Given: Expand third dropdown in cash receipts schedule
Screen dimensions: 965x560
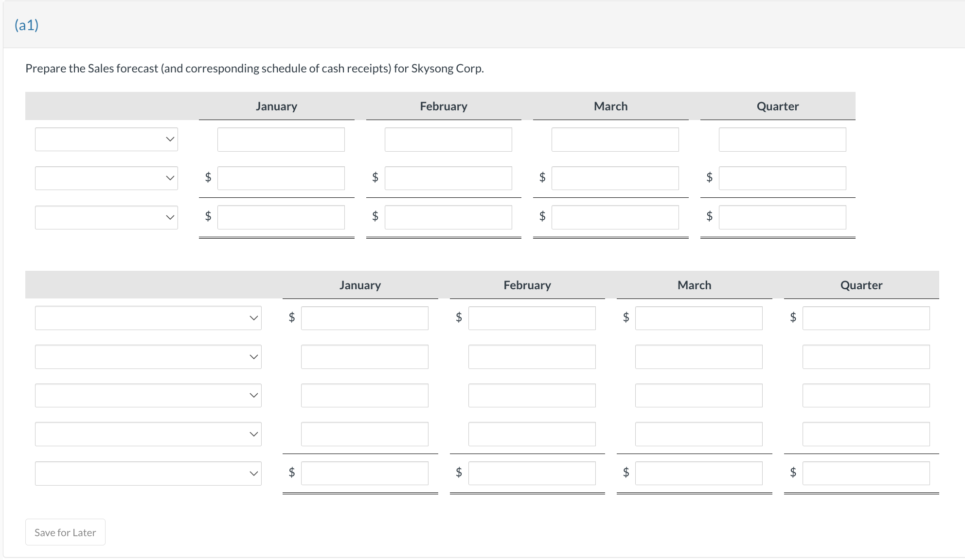Looking at the screenshot, I should pyautogui.click(x=148, y=395).
